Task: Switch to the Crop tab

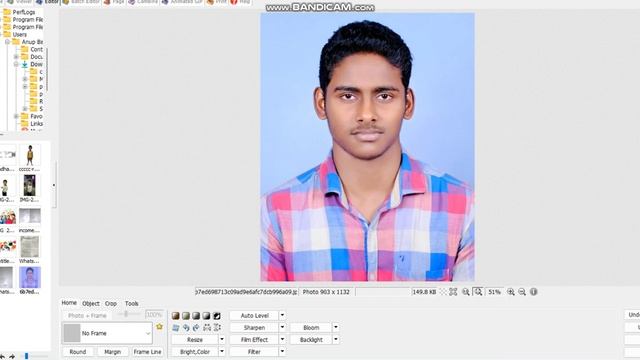Action: (x=111, y=303)
